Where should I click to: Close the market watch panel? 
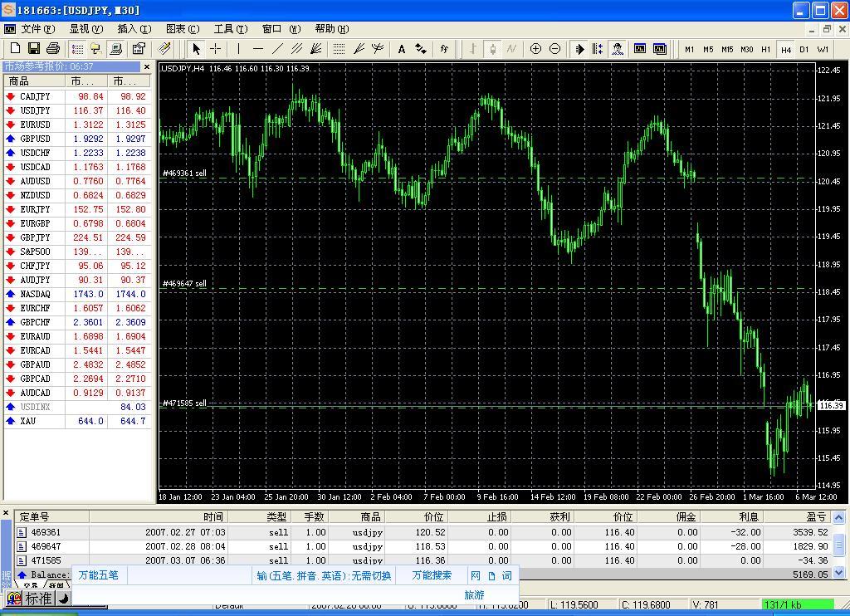147,66
